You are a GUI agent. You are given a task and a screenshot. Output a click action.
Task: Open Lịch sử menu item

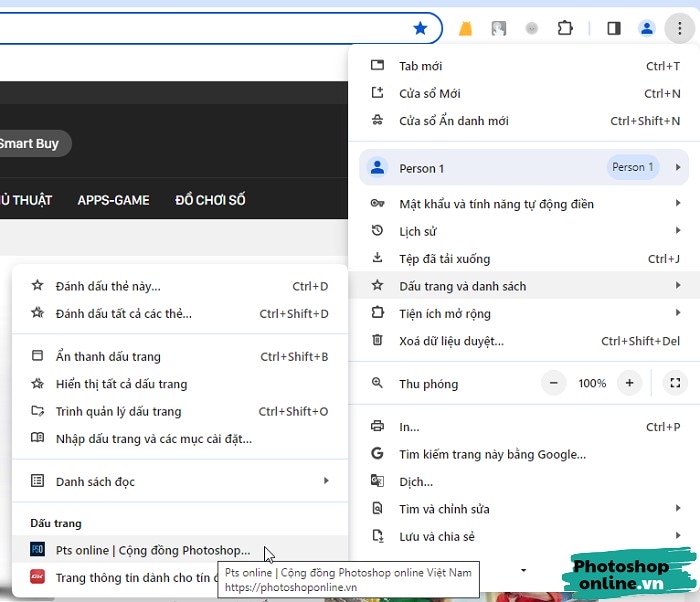coord(525,231)
